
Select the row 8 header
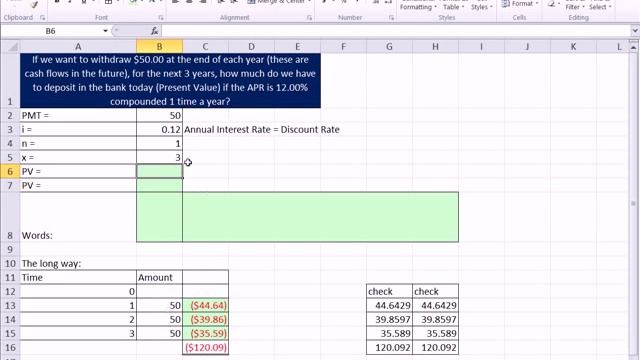(x=10, y=217)
